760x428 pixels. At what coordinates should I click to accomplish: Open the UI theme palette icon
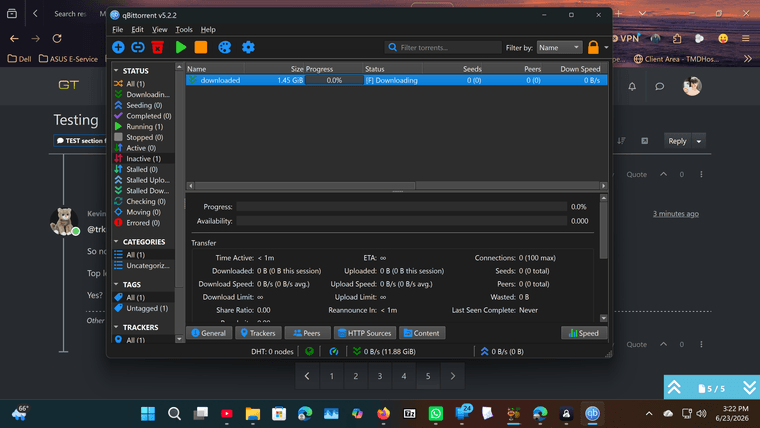(x=224, y=47)
